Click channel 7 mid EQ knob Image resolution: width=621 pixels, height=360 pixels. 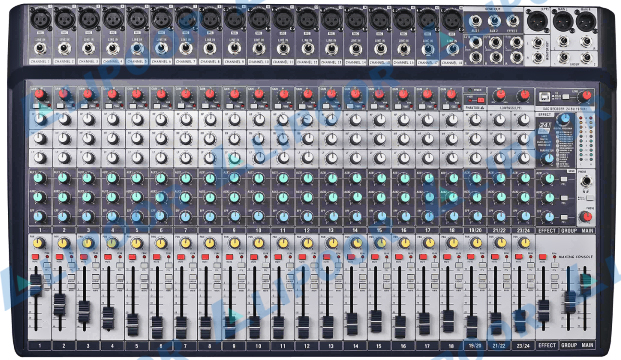click(x=185, y=139)
